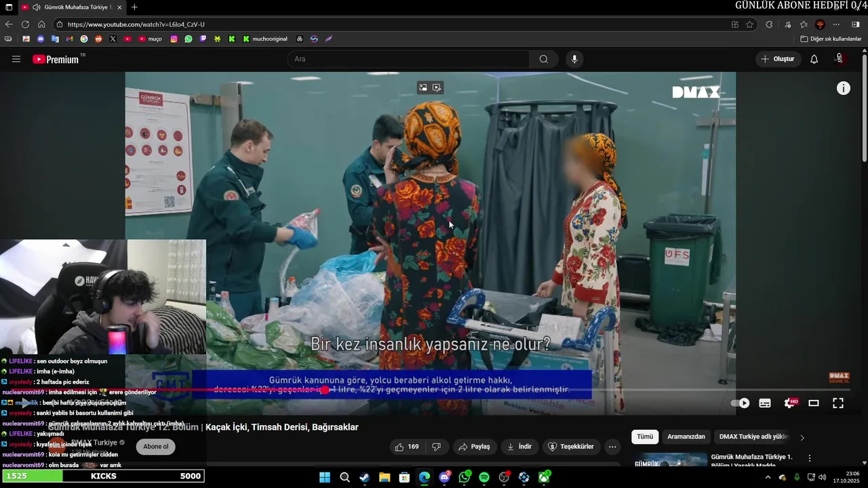Click the Oluştur create button
868x488 pixels.
778,59
